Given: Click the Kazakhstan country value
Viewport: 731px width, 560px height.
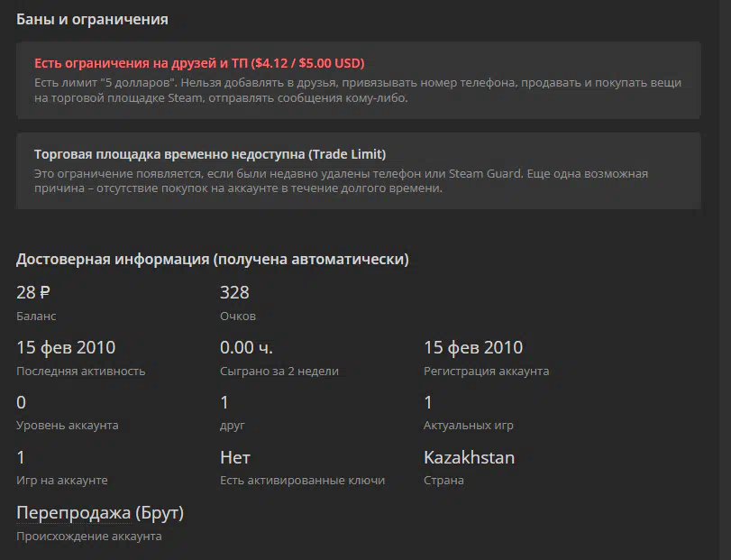Looking at the screenshot, I should (x=469, y=457).
